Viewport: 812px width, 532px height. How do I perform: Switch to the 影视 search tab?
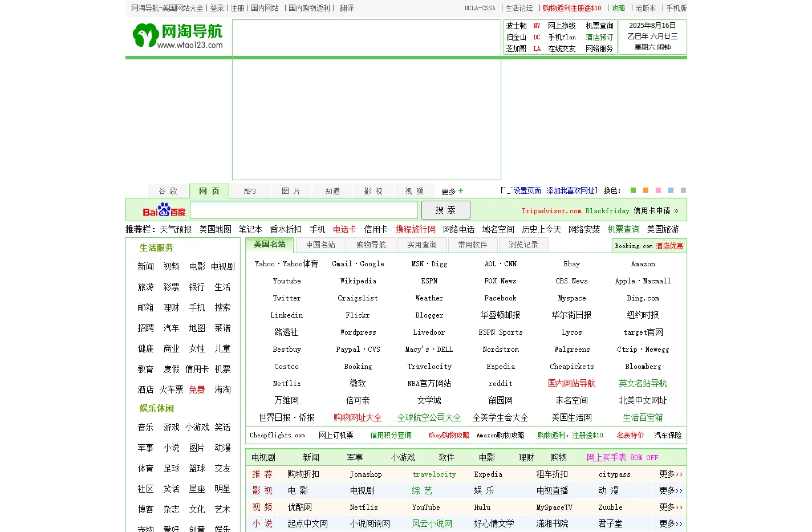[x=373, y=191]
